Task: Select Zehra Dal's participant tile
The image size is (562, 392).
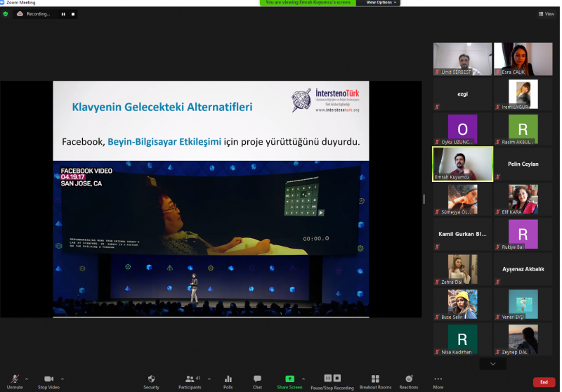Action: (x=462, y=269)
